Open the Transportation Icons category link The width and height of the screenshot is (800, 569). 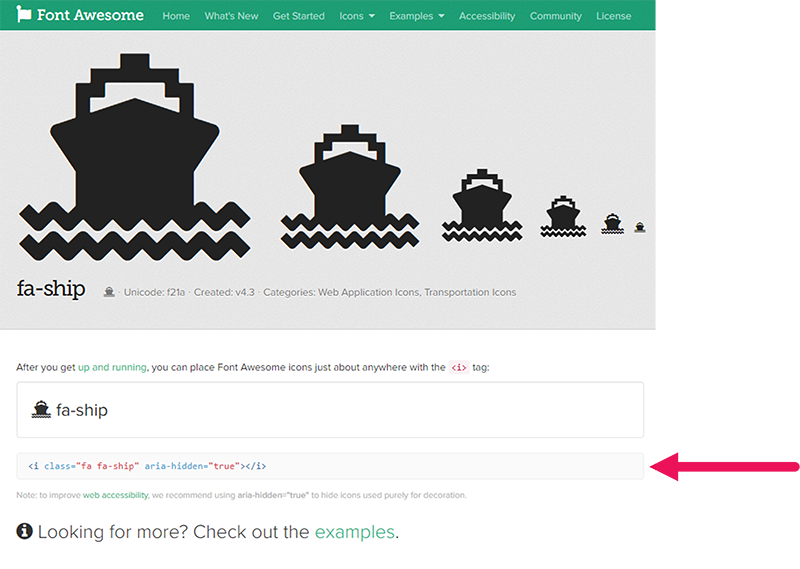[x=470, y=292]
